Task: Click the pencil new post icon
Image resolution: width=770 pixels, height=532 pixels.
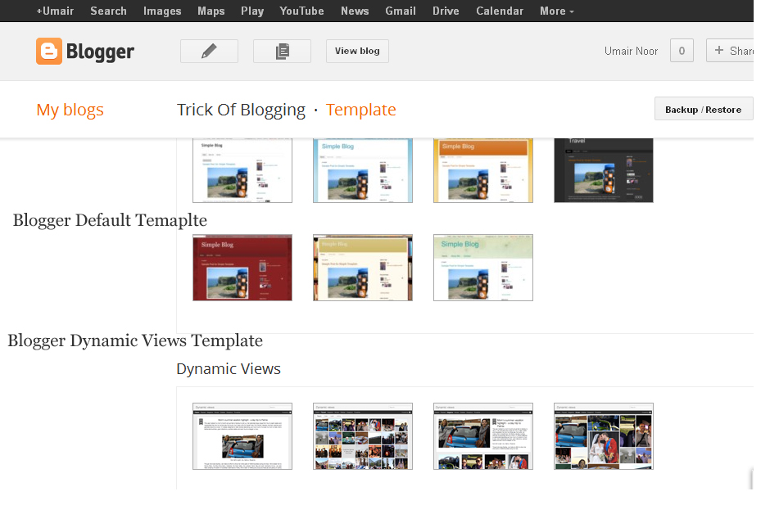Action: coord(209,51)
